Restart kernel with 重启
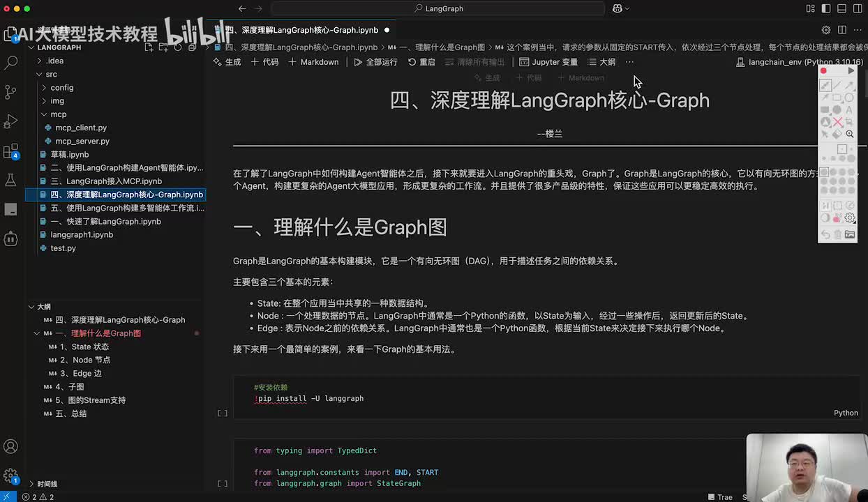The width and height of the screenshot is (868, 502). [x=421, y=62]
